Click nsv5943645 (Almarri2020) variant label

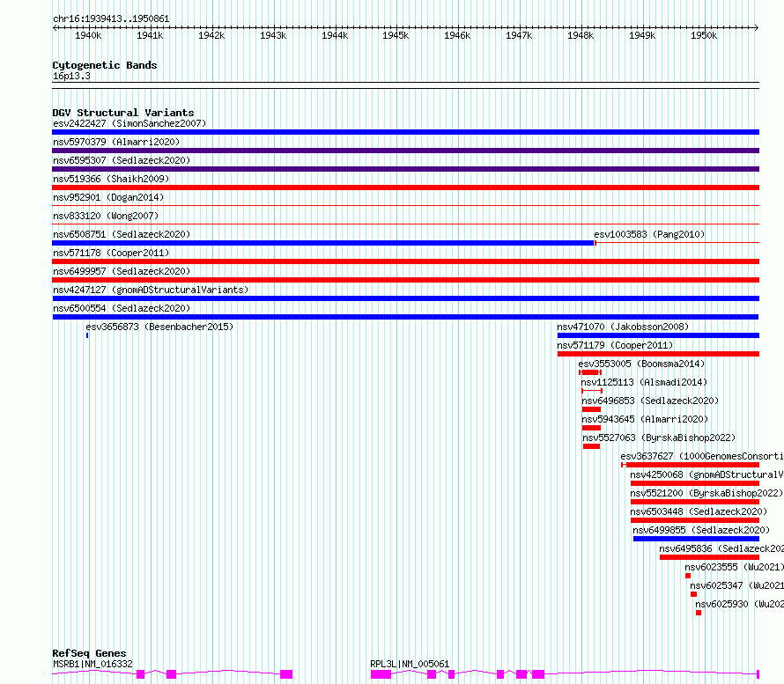click(x=645, y=419)
